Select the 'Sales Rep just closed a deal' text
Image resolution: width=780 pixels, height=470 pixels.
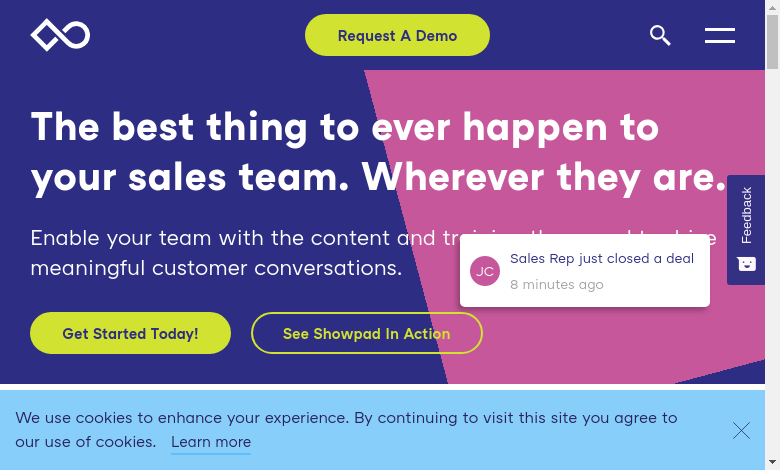602,258
